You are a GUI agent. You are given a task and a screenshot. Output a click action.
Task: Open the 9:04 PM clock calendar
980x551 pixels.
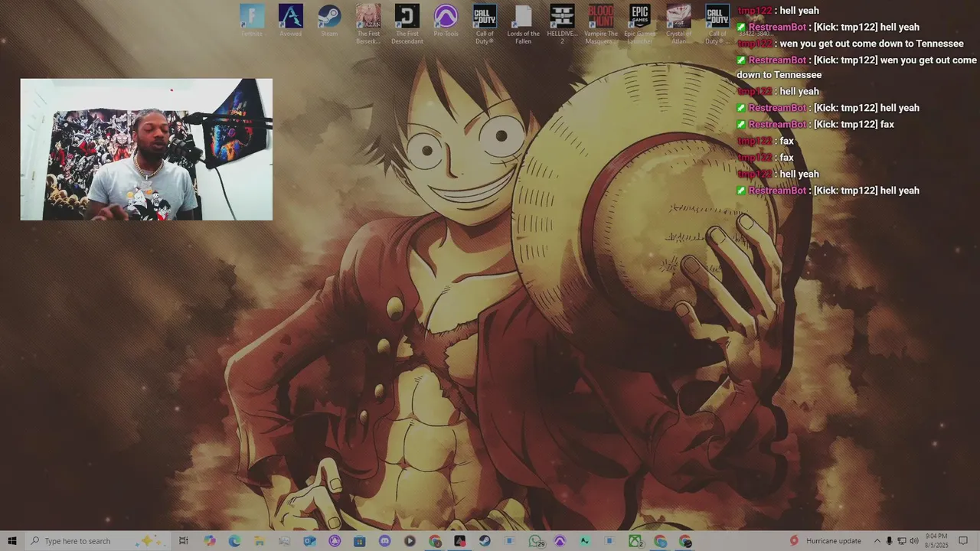(936, 541)
